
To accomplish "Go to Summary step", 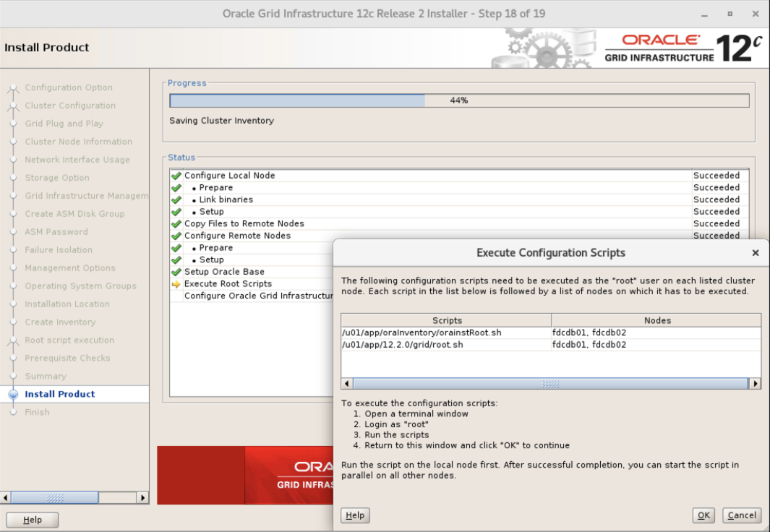I will (45, 376).
